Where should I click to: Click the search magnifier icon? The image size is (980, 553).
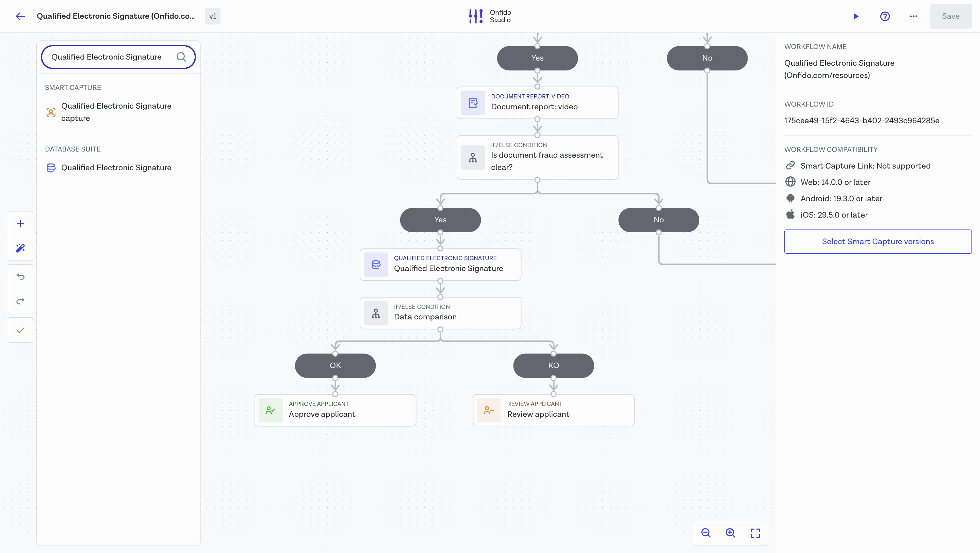pyautogui.click(x=181, y=57)
